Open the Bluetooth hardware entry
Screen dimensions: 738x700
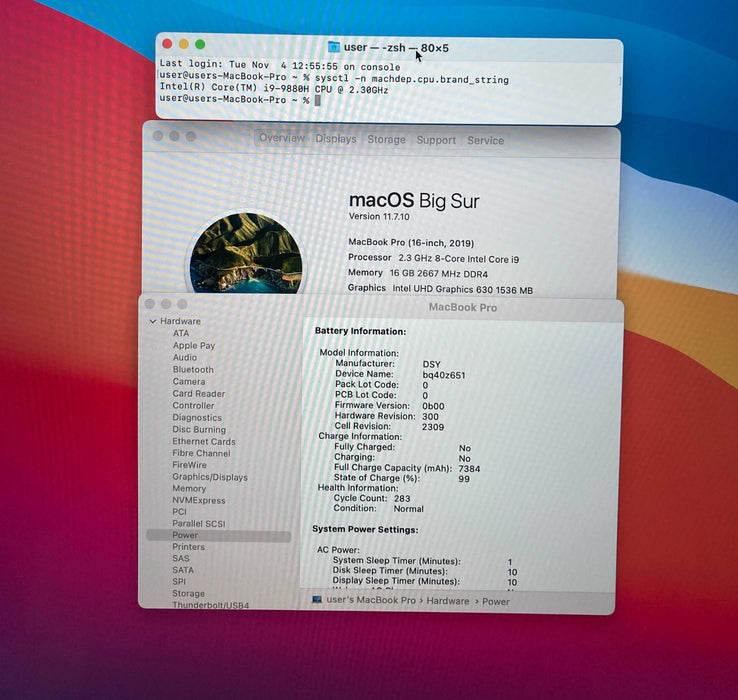pos(193,370)
